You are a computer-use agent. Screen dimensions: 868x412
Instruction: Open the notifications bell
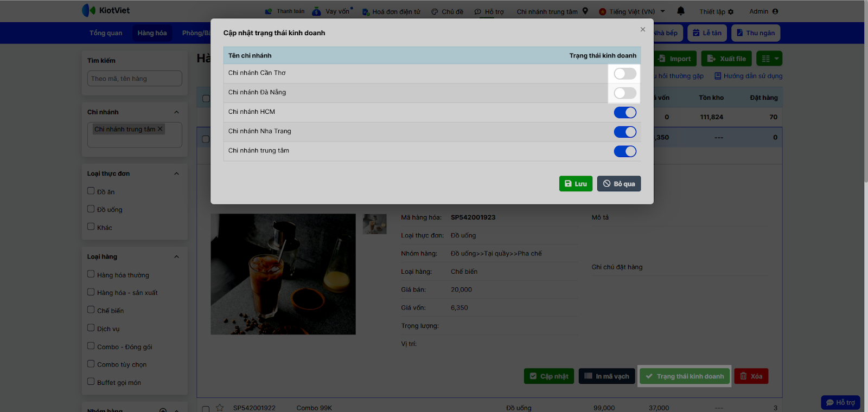click(x=681, y=11)
